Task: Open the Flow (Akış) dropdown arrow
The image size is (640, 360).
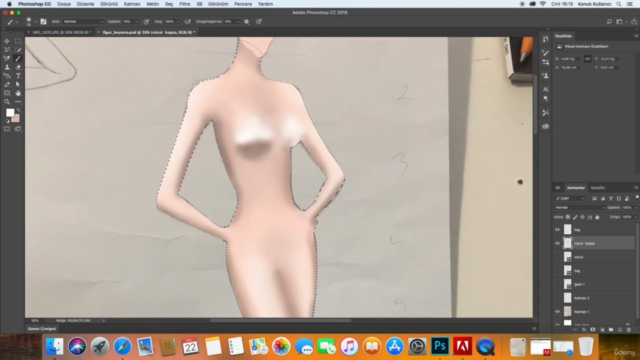Action: [178, 22]
